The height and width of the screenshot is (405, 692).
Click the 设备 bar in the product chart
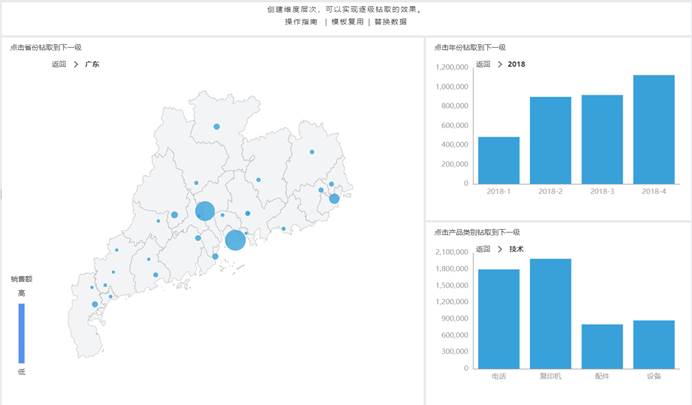point(654,345)
